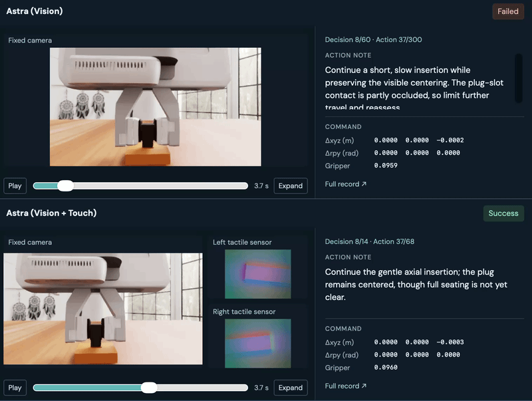
Task: Click the Gripper value 0.0960
Action: (x=386, y=367)
